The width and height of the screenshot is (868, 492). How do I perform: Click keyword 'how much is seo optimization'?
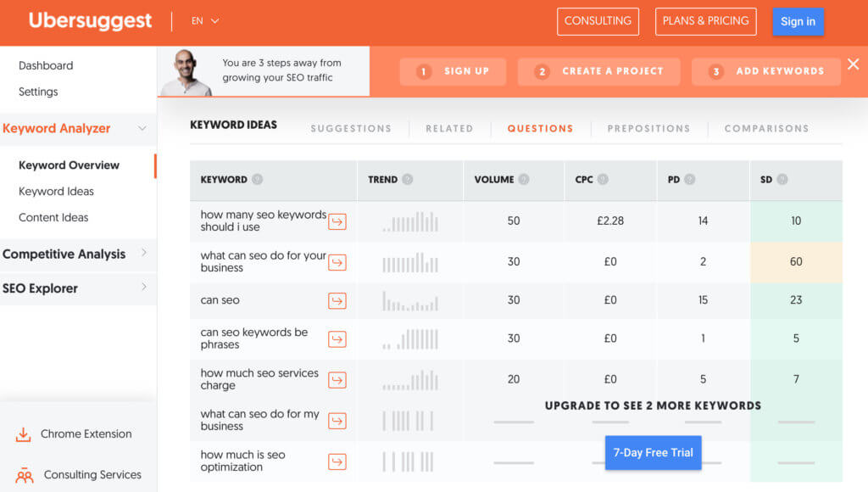[x=243, y=461]
